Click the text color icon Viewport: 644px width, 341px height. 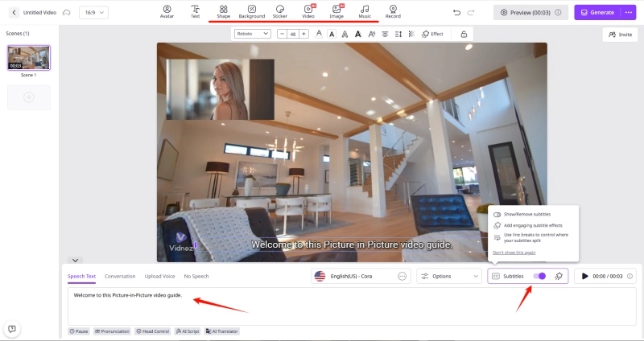pyautogui.click(x=319, y=34)
